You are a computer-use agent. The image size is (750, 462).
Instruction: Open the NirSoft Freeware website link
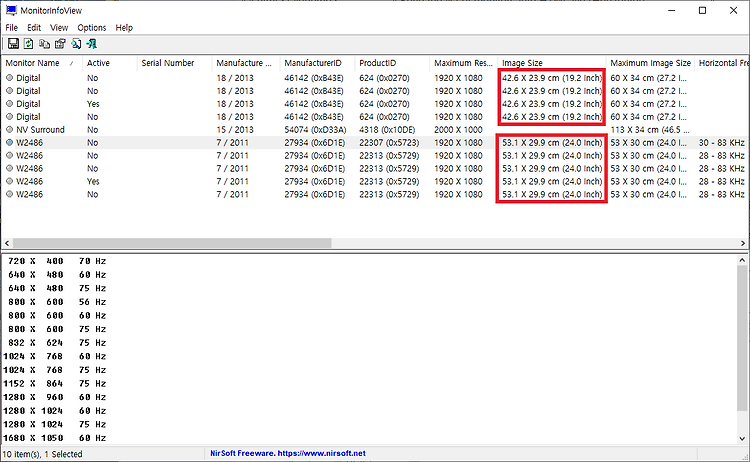(287, 453)
